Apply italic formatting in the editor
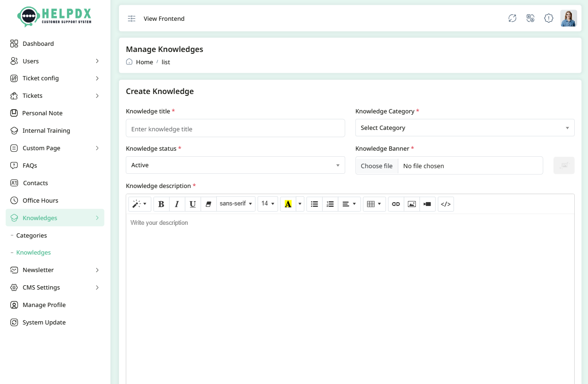The width and height of the screenshot is (588, 384). click(x=177, y=204)
